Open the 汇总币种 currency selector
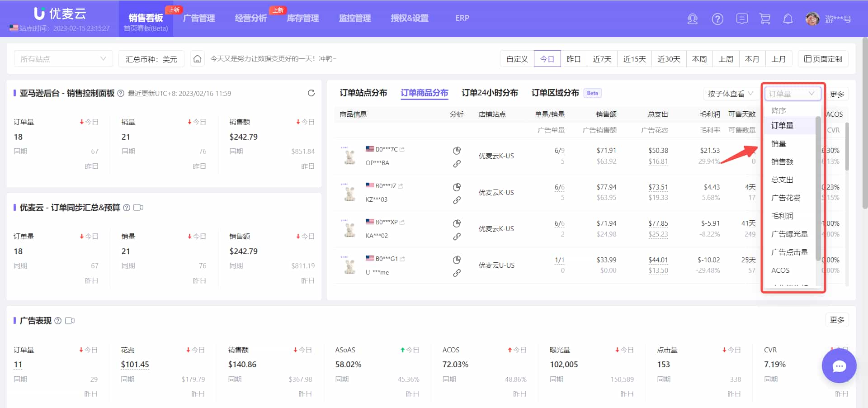868x408 pixels. point(151,59)
